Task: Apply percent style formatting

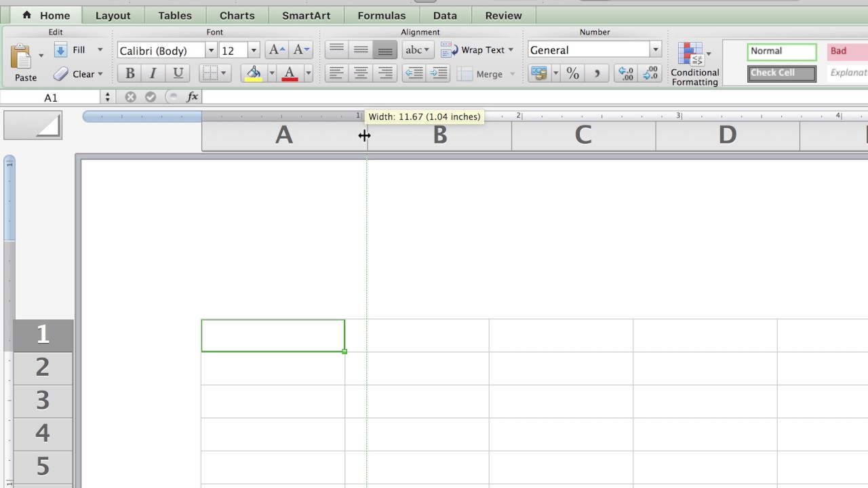Action: (573, 74)
